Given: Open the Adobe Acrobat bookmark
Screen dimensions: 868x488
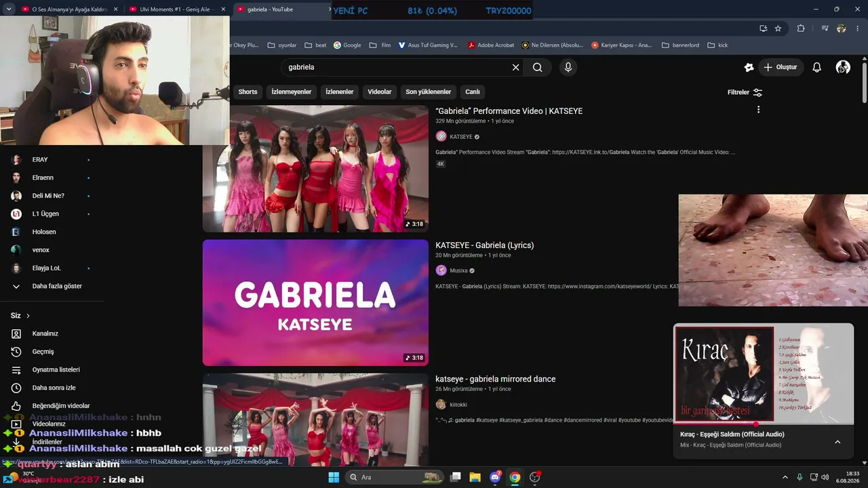Looking at the screenshot, I should [x=491, y=45].
